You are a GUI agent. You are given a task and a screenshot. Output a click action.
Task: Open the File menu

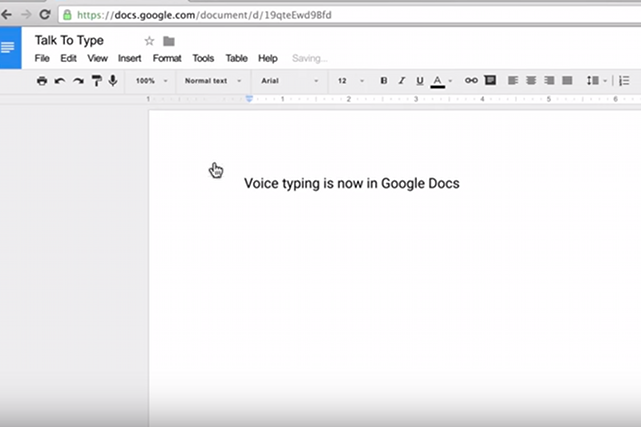pos(42,58)
